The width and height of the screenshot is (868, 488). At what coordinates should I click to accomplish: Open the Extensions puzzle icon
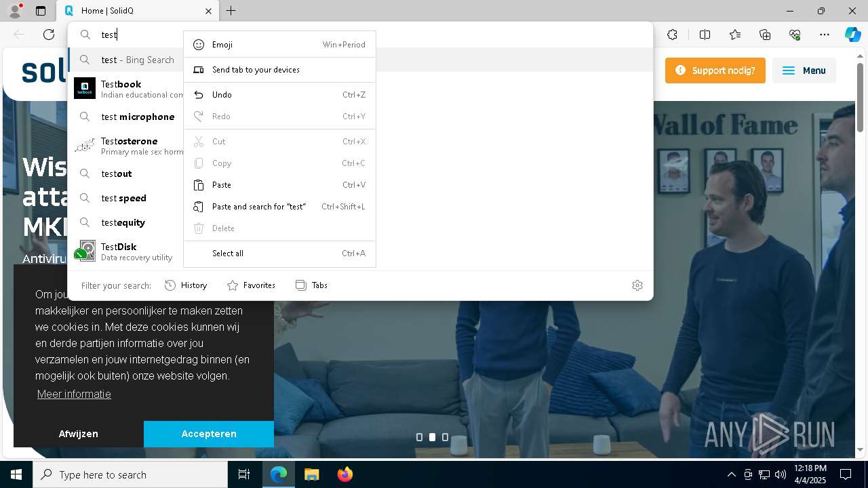(x=672, y=35)
